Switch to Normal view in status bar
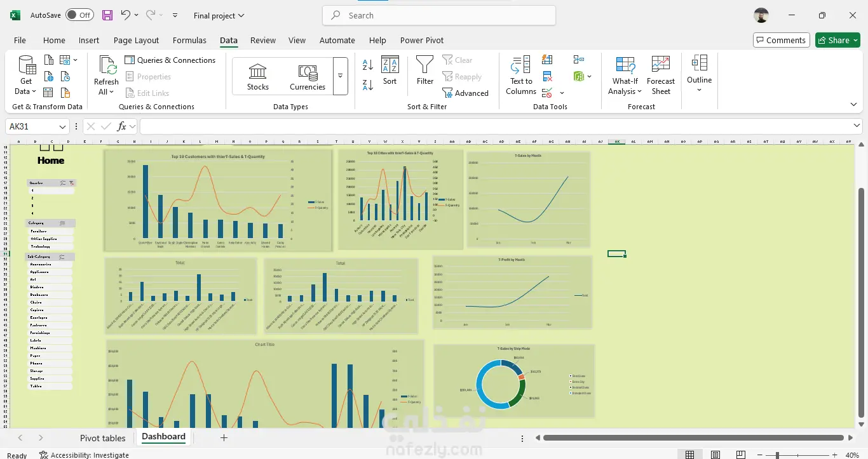Screen dimensions: 868x459 pos(689,455)
